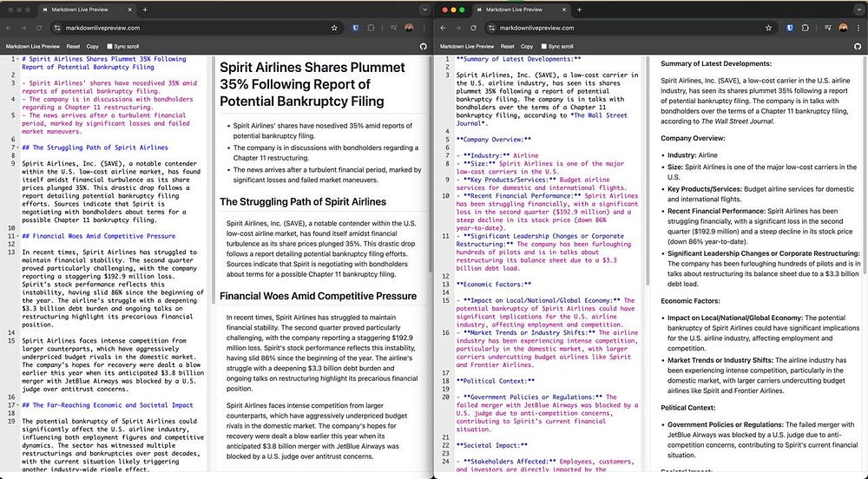Open the profile avatar in the left window
The height and width of the screenshot is (479, 868).
click(408, 28)
